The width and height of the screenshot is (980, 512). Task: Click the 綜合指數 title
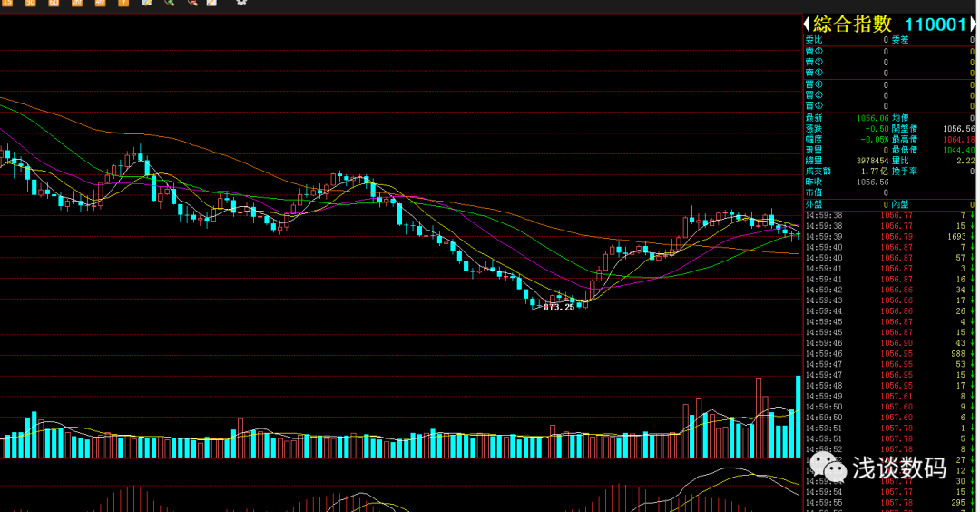852,25
